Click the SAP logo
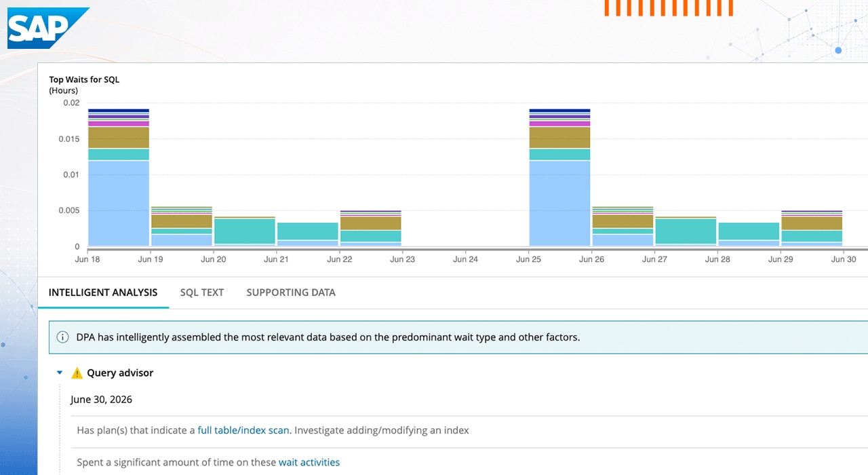868x475 pixels. pos(48,28)
